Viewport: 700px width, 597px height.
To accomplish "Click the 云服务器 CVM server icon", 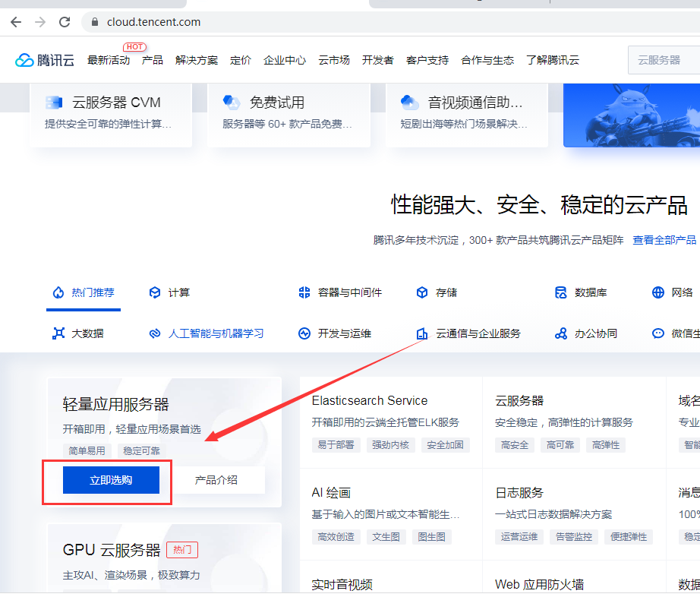I will 54,103.
